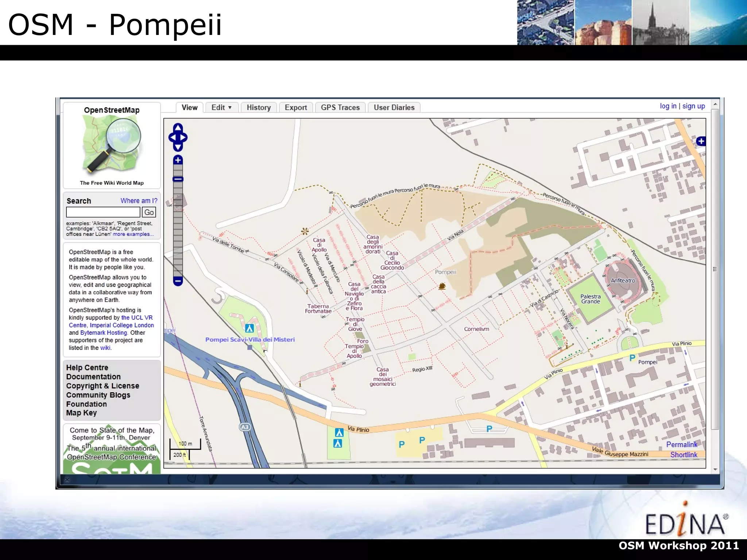Pan the map down arrow
Screen dimensions: 747x560
pos(178,147)
